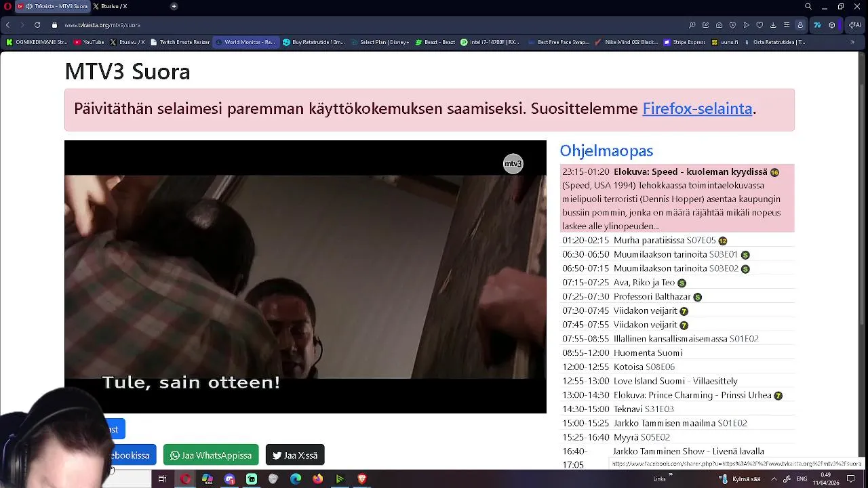This screenshot has width=868, height=488.
Task: Open the Opera menu logo
Action: click(7, 6)
